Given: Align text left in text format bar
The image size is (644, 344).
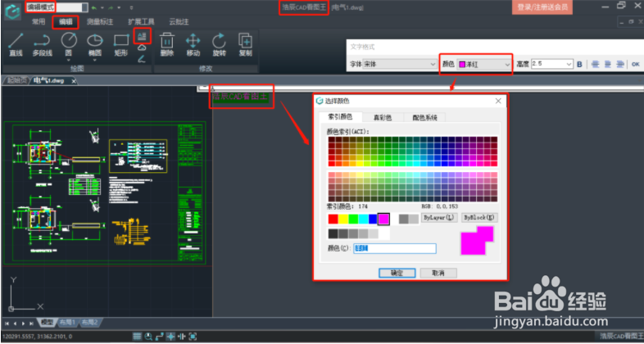Looking at the screenshot, I should (x=596, y=65).
